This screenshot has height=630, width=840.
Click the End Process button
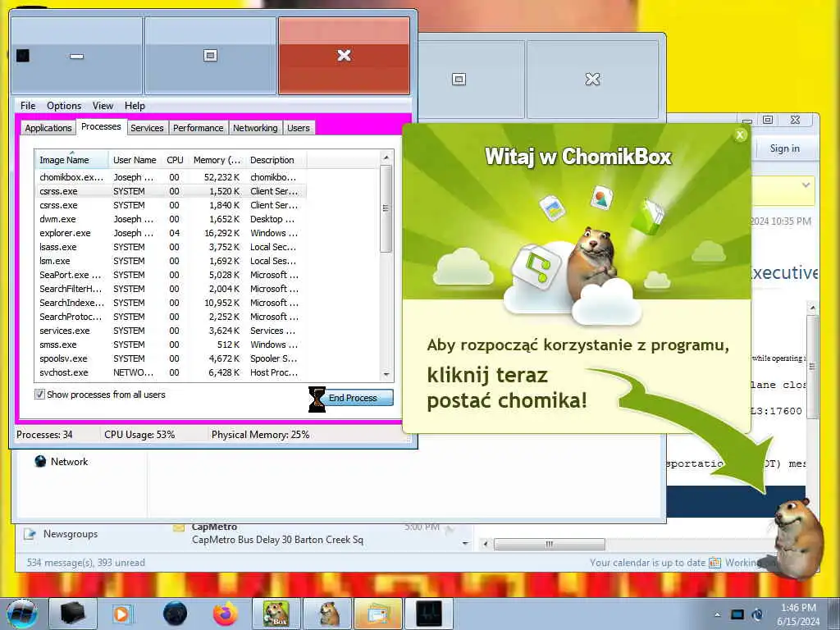(x=353, y=398)
